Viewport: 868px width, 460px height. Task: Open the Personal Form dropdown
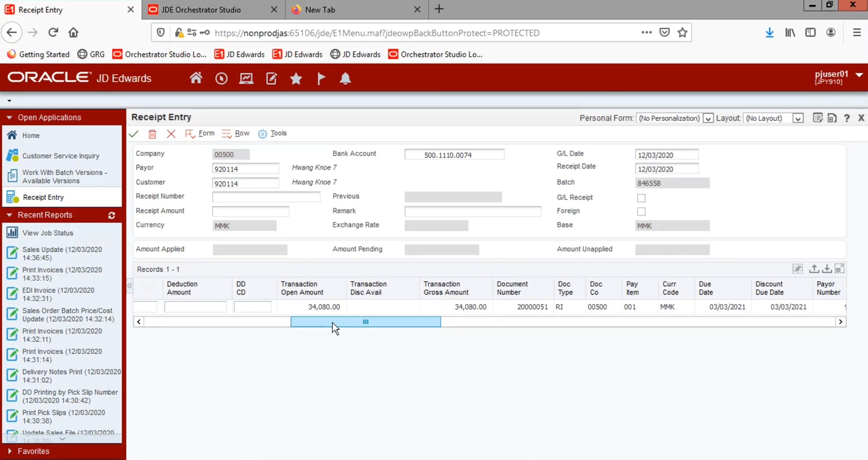pyautogui.click(x=708, y=118)
